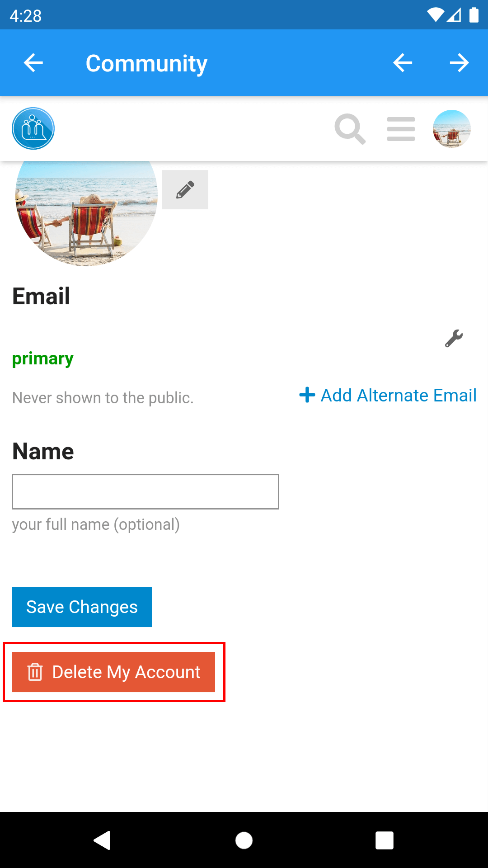Viewport: 488px width, 868px height.
Task: Tap the battery icon in status bar
Action: (x=474, y=15)
